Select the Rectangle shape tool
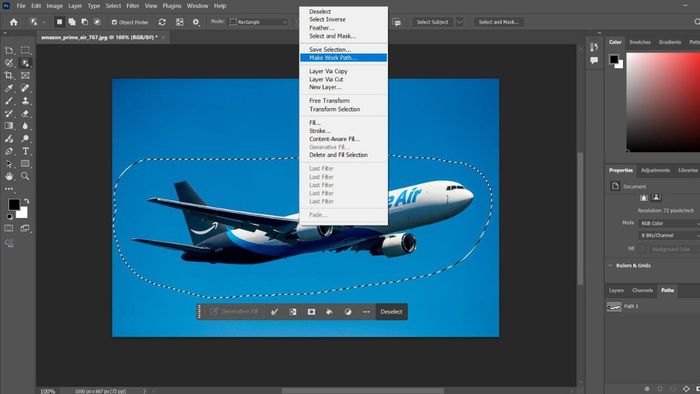This screenshot has height=394, width=700. pyautogui.click(x=25, y=164)
